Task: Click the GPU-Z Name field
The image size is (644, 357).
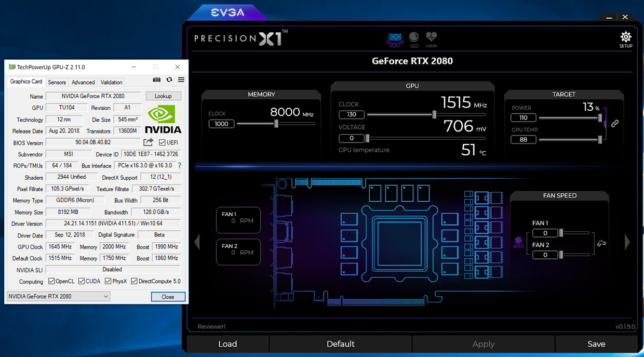Action: [93, 96]
